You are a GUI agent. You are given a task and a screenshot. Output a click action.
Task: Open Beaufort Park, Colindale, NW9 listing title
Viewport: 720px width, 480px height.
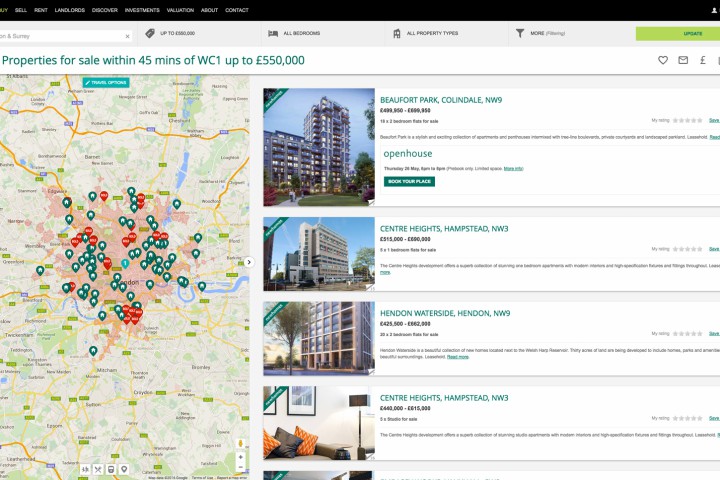[x=441, y=100]
